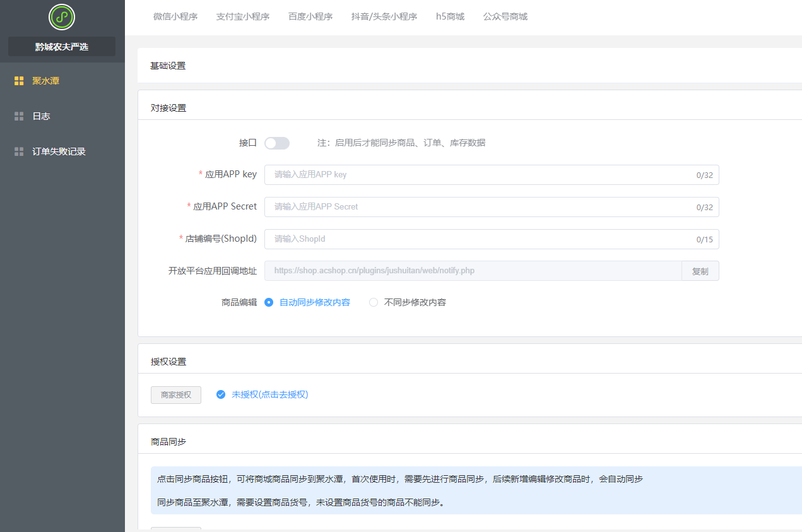Click 未授权(点击去授权) link
Image resolution: width=802 pixels, height=532 pixels.
270,394
